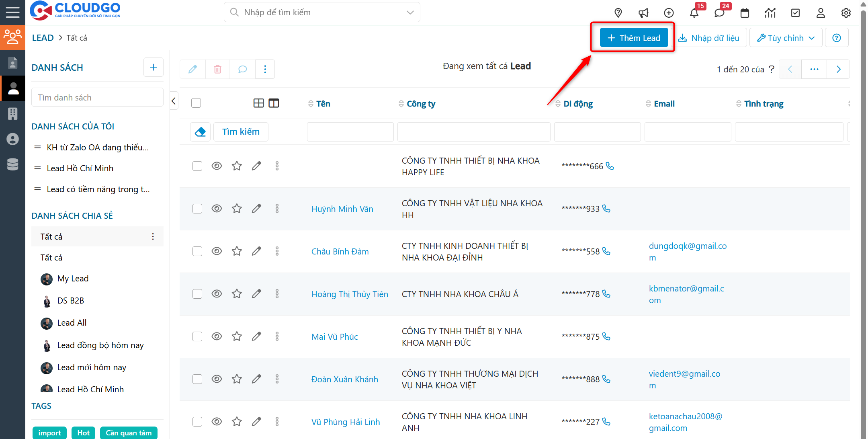Check the select-all checkbox in header

pos(196,103)
